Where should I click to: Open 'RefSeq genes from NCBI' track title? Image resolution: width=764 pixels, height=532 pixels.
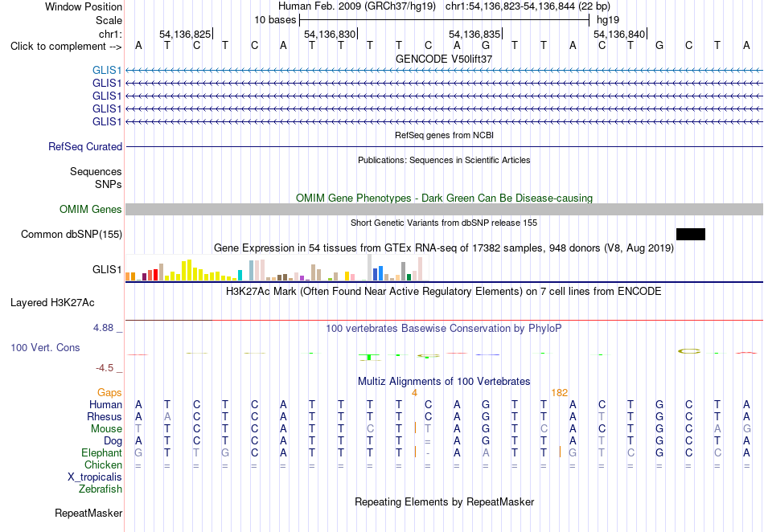coord(444,135)
